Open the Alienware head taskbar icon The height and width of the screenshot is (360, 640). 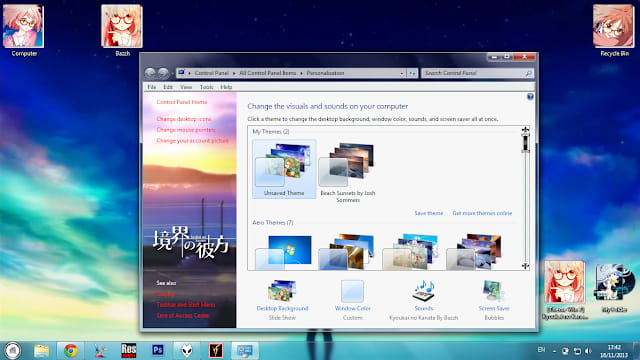tap(187, 350)
